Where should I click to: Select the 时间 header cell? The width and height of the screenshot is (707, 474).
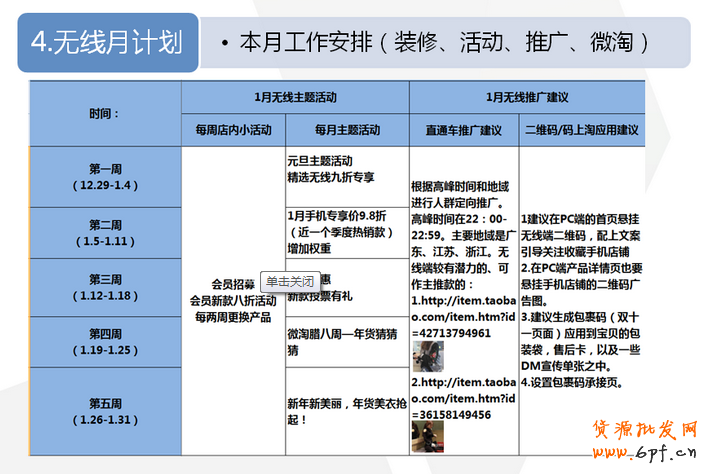click(x=104, y=114)
